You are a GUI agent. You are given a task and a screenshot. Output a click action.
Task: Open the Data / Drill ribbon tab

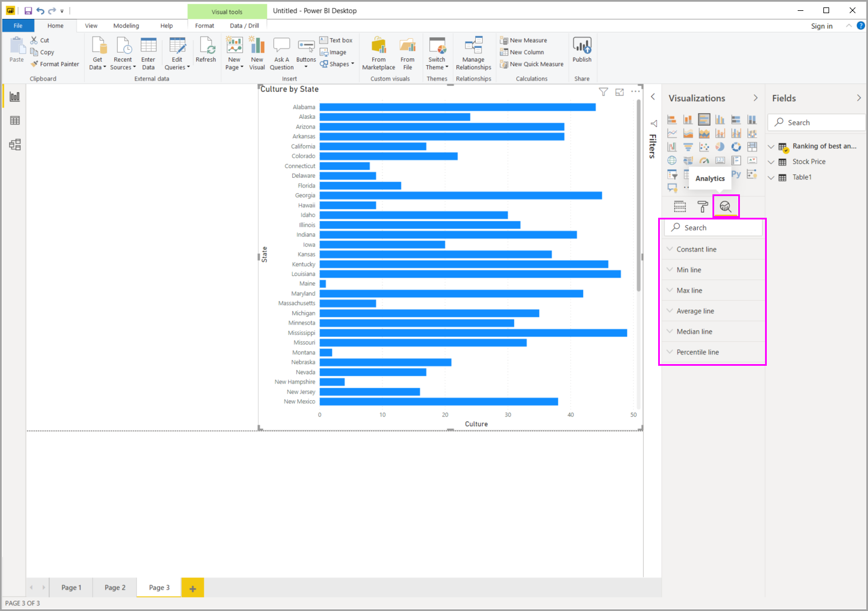(x=244, y=26)
